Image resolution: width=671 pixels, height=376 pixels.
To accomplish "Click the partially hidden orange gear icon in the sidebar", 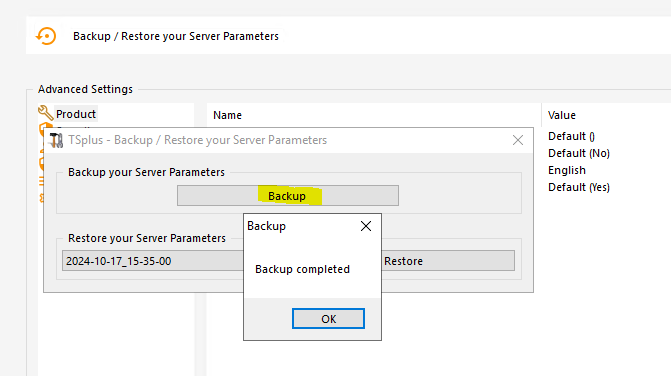I will click(x=42, y=198).
